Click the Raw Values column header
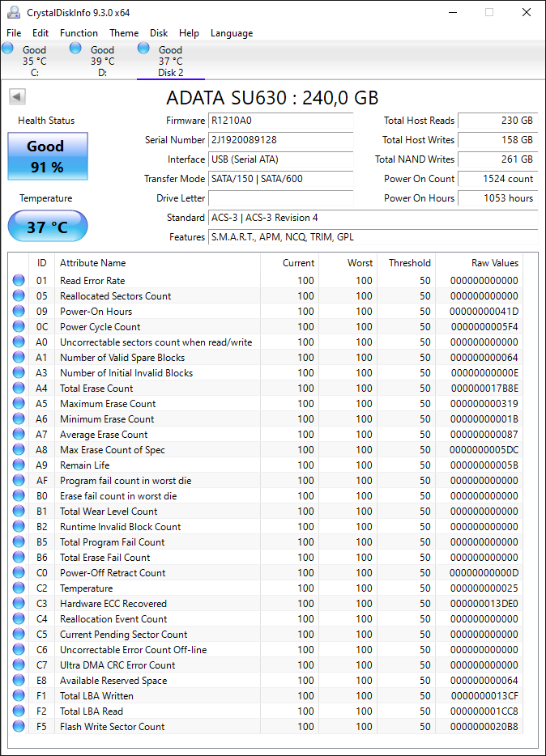 pos(479,263)
